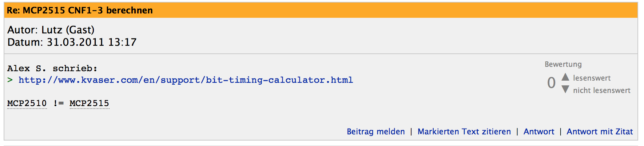This screenshot has width=644, height=146.
Task: Downvote the post with the down arrow
Action: tap(565, 89)
